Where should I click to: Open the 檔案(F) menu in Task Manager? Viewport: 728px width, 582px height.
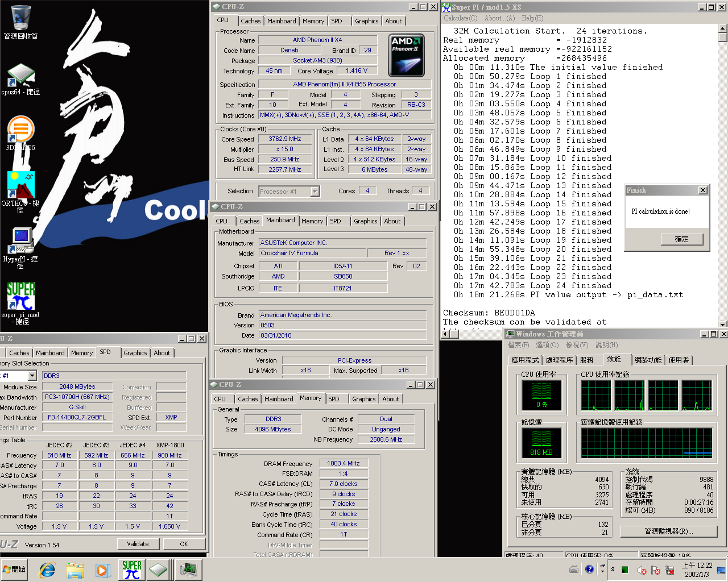pos(518,345)
